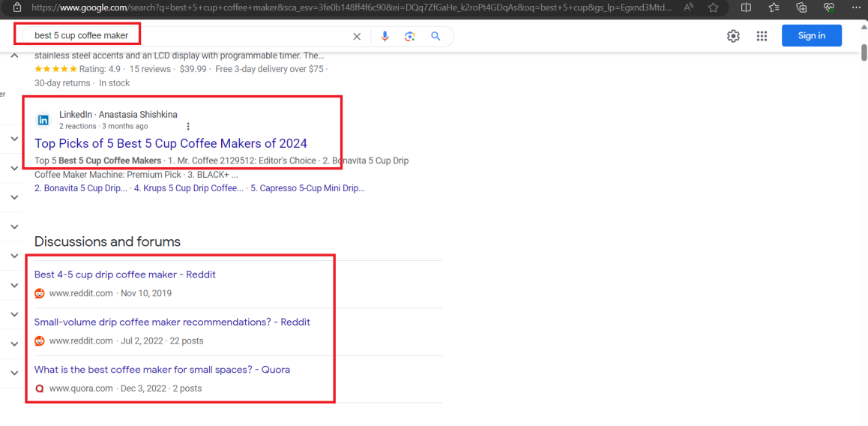
Task: Click the vertical scrollbar thumb
Action: coord(864,51)
